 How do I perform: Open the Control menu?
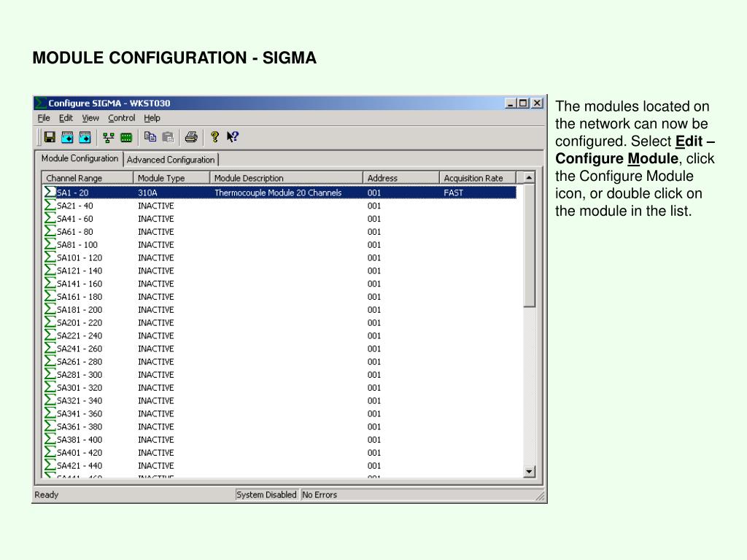pos(122,118)
